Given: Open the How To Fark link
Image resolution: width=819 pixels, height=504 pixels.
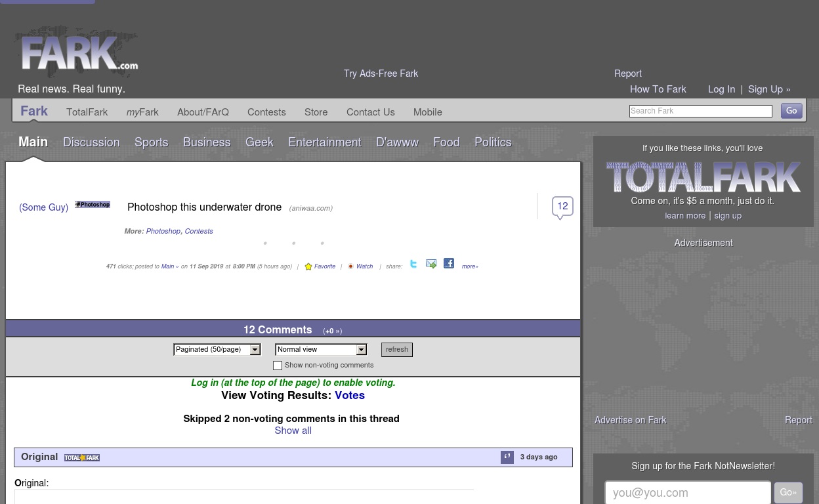Looking at the screenshot, I should 658,89.
